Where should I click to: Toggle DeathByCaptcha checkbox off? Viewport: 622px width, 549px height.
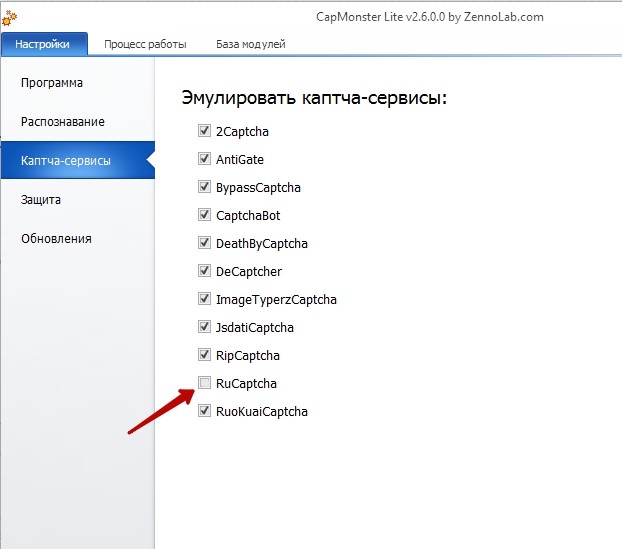point(204,242)
